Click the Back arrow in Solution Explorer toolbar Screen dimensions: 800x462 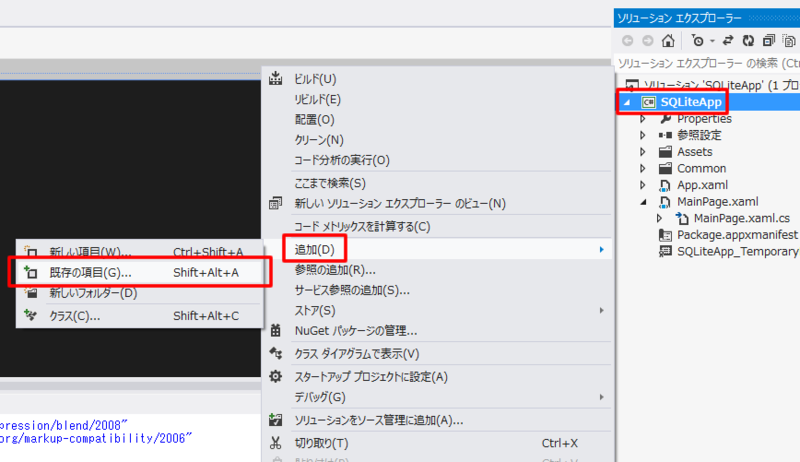tap(628, 40)
